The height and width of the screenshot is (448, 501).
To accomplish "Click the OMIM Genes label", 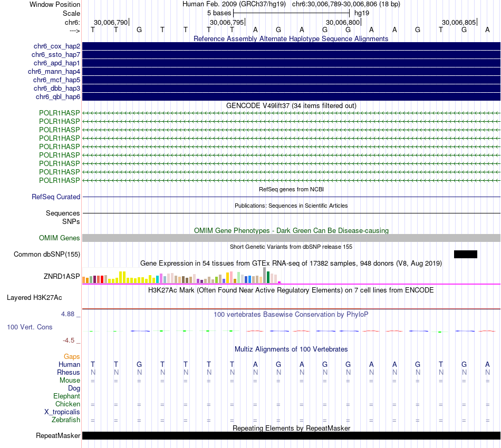I will [x=60, y=238].
